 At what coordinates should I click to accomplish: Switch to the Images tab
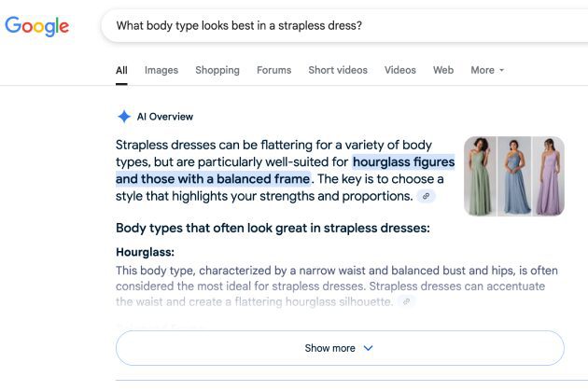tap(161, 70)
